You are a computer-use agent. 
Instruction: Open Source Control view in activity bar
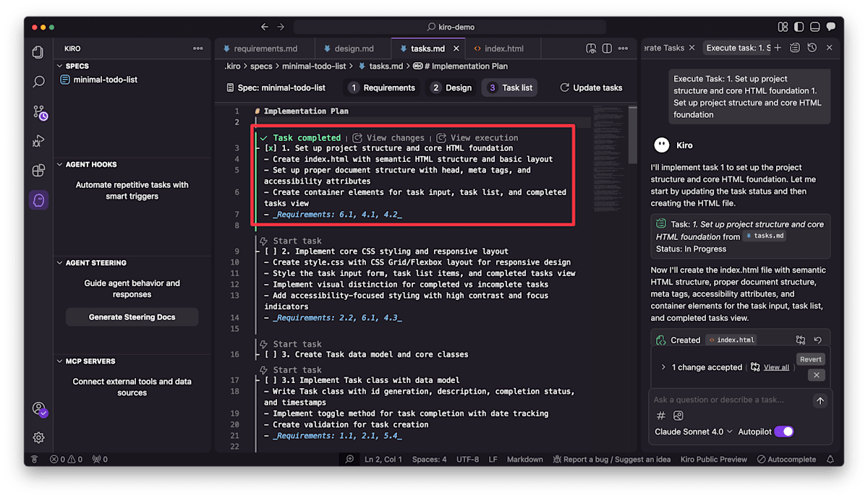[x=38, y=112]
